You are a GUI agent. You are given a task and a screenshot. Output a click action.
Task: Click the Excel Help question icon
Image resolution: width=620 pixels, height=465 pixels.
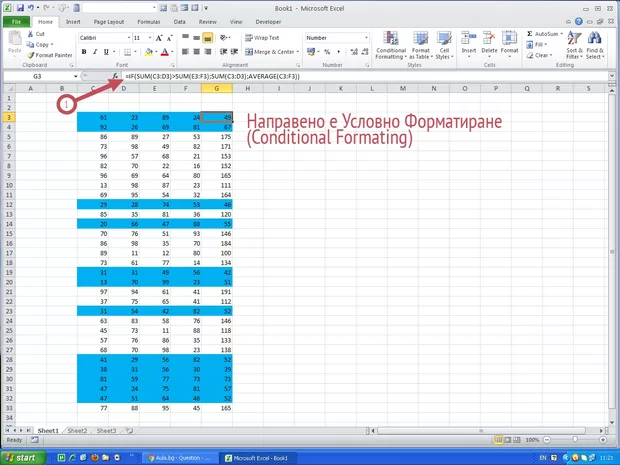(x=578, y=22)
